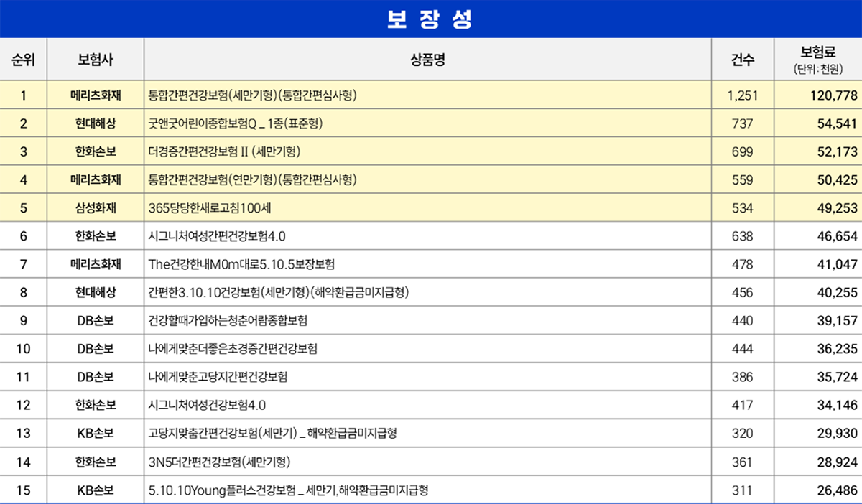This screenshot has width=862, height=504.
Task: Click product 통합간편건강보험(연만기형)(통합간편심사형)
Action: click(x=252, y=179)
